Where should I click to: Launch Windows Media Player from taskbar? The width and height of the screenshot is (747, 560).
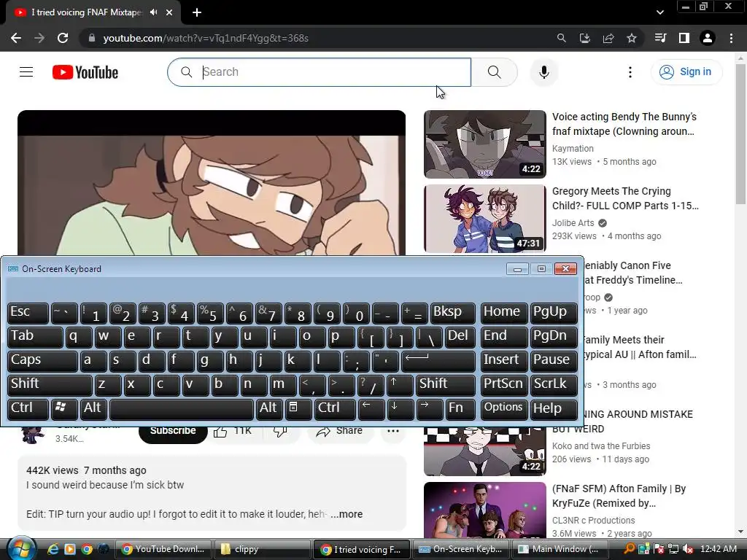click(69, 549)
